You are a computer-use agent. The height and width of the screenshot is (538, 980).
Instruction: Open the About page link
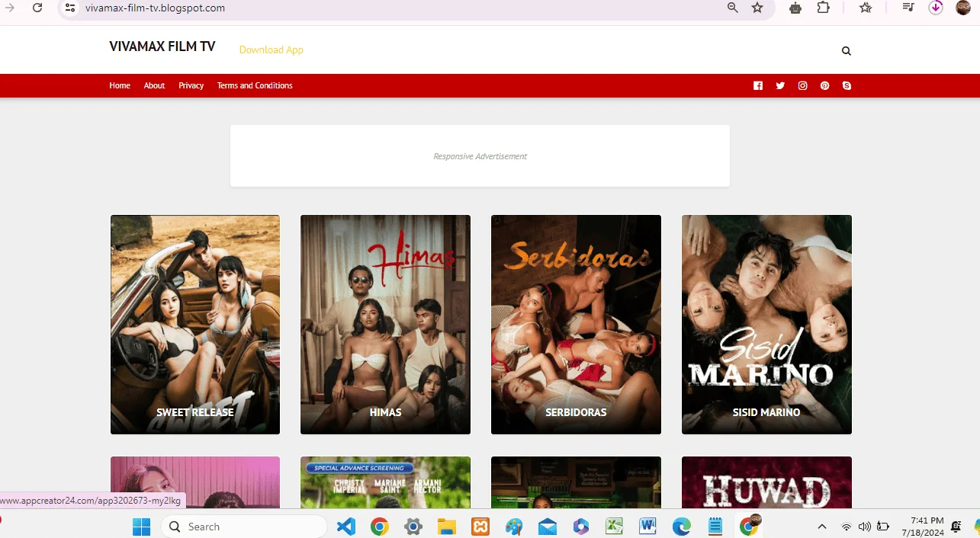154,85
